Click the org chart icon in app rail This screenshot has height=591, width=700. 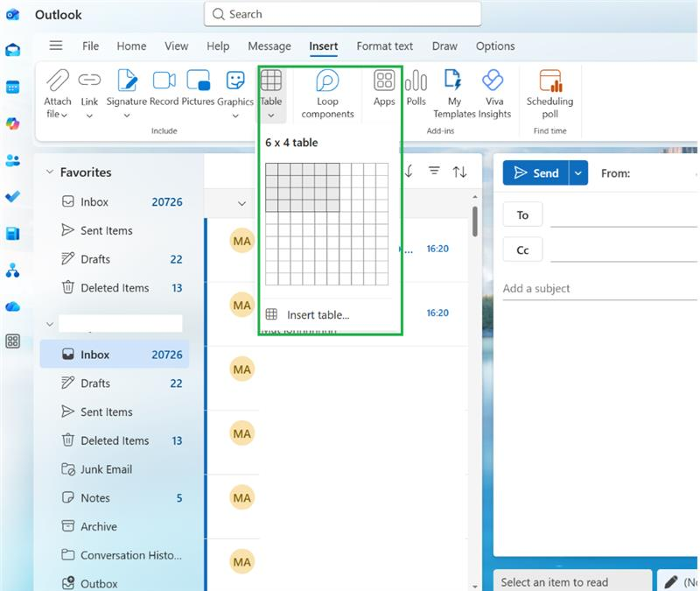click(x=12, y=271)
